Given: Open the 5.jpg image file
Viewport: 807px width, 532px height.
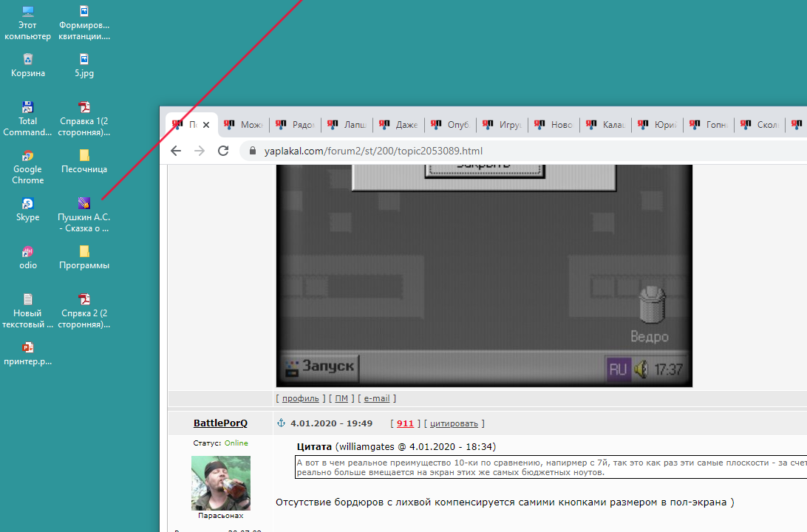Looking at the screenshot, I should click(x=84, y=65).
